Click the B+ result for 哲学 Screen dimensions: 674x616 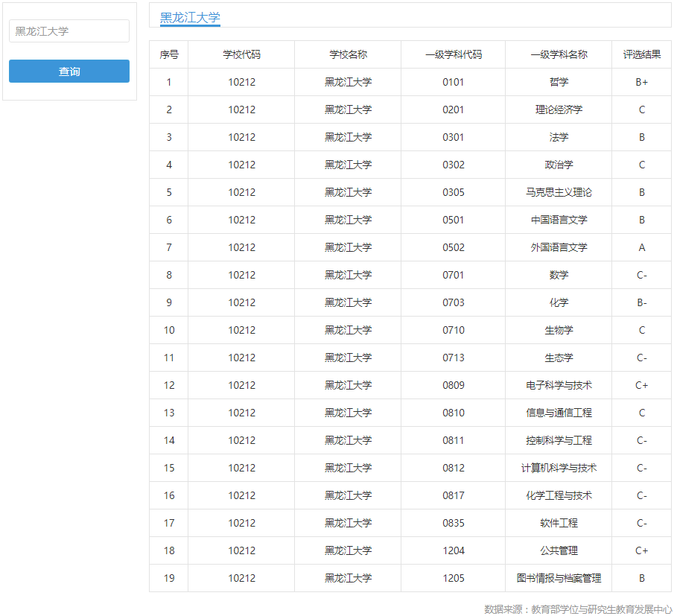[642, 82]
